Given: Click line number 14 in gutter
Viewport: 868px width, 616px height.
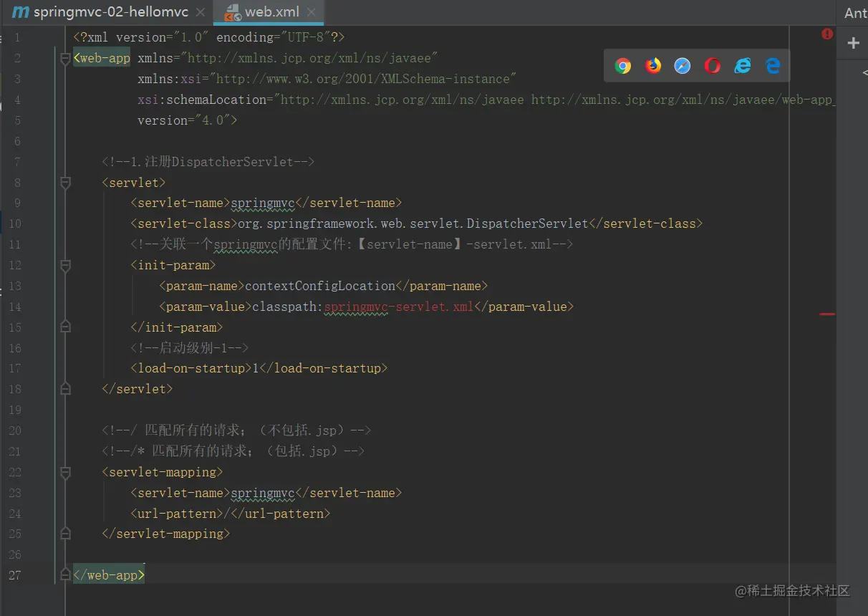Looking at the screenshot, I should pos(14,307).
